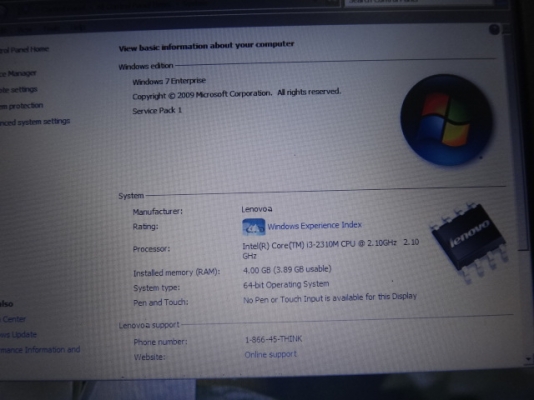Select the Service Pack 1 text

(x=157, y=111)
